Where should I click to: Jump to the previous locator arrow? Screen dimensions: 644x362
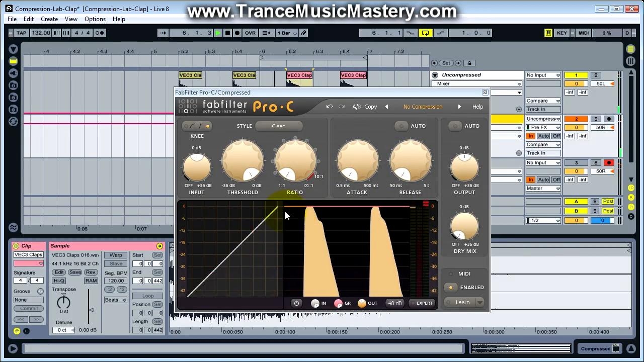(434, 63)
